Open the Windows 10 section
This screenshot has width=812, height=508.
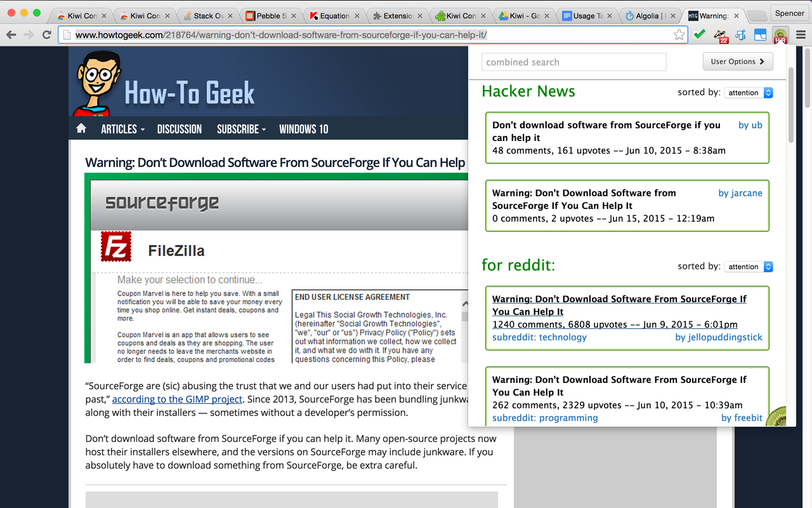click(x=304, y=129)
